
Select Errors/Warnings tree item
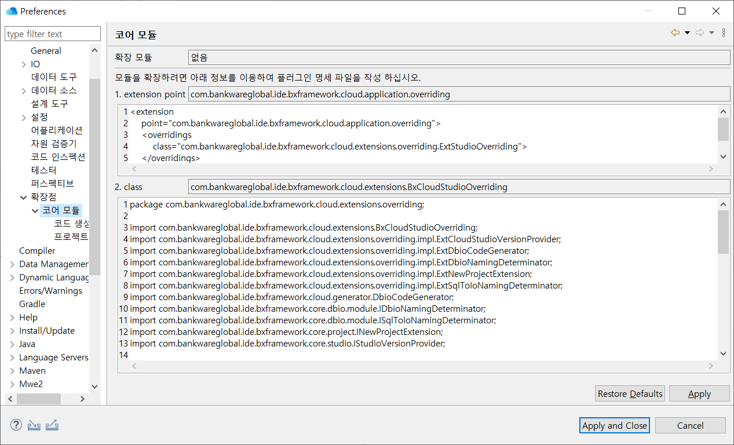coord(51,291)
